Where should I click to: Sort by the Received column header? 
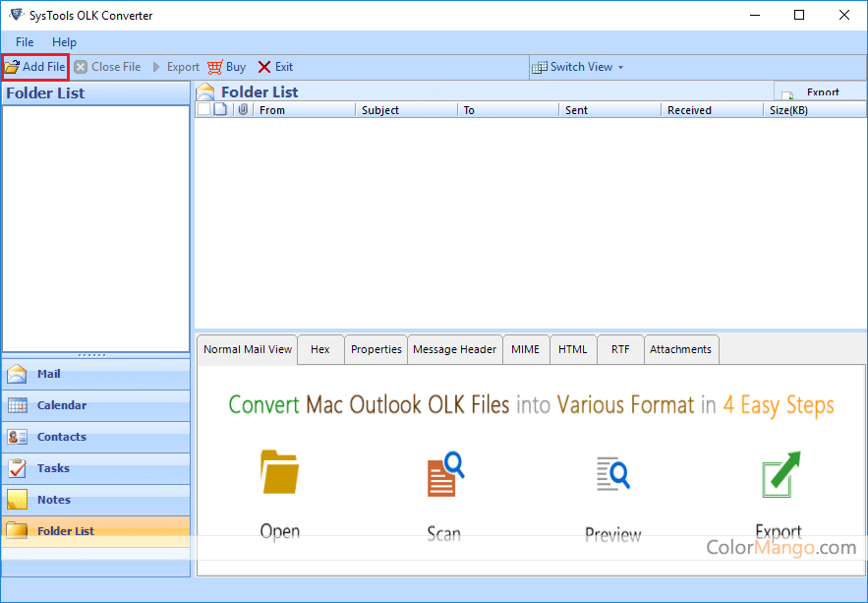point(712,110)
